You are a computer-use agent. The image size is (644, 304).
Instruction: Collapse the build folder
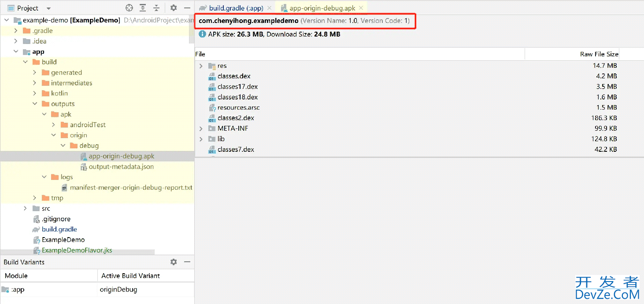click(x=25, y=62)
